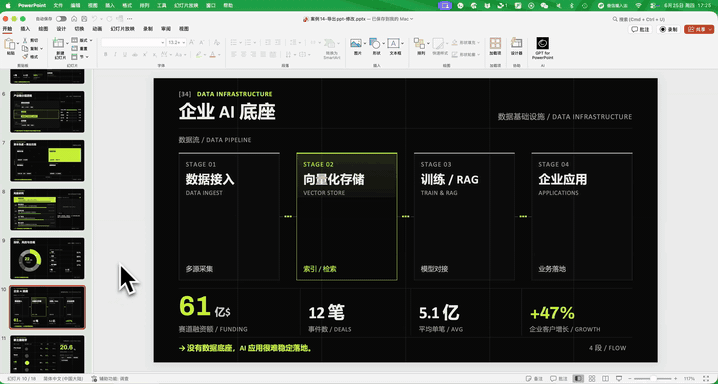
Task: Click the search (搜索) field in title bar
Action: [638, 19]
